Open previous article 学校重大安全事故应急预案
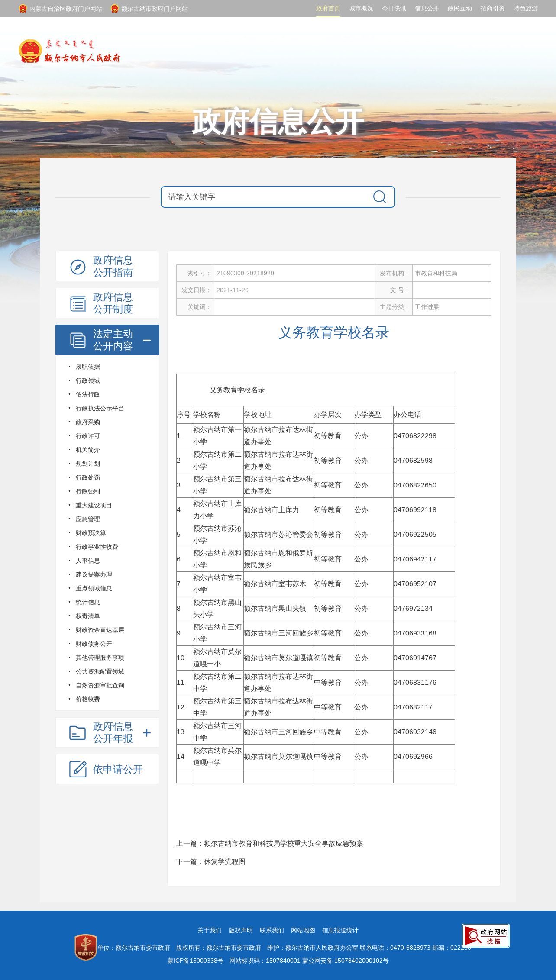The image size is (556, 980). [284, 843]
